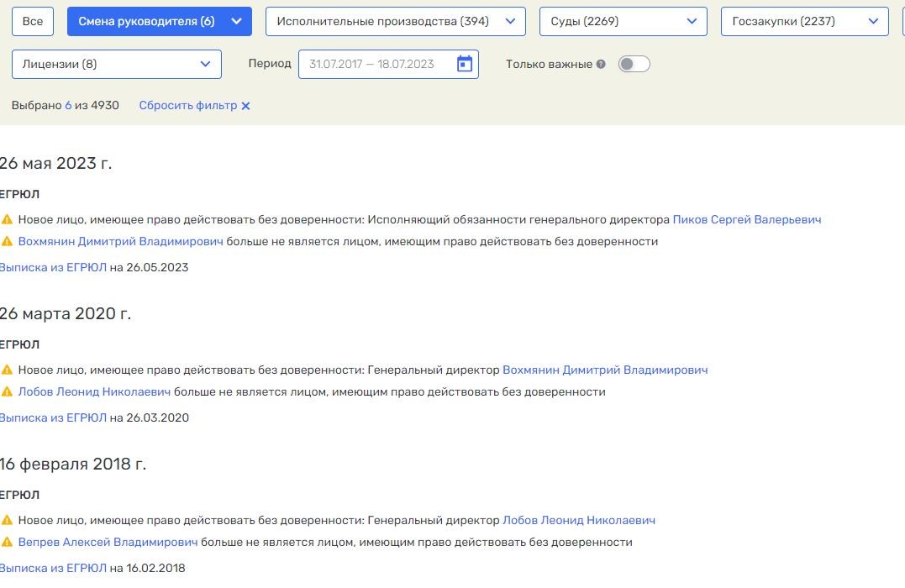Click help icon next to 'Только важные'
This screenshot has width=905, height=588.
pos(601,64)
